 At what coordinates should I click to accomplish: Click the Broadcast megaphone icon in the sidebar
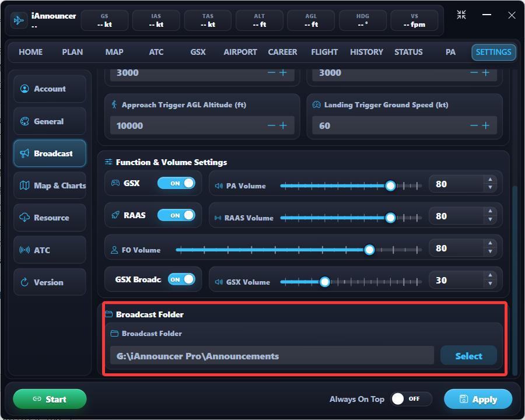tap(24, 153)
